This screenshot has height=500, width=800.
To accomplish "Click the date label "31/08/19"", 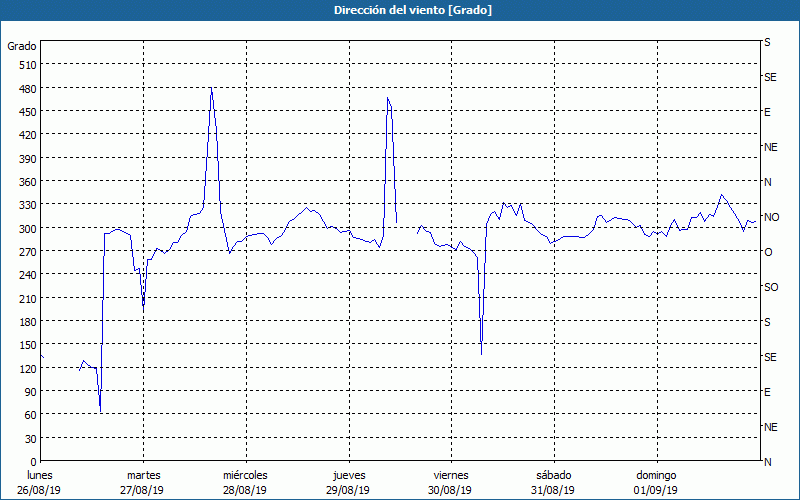I will (553, 490).
